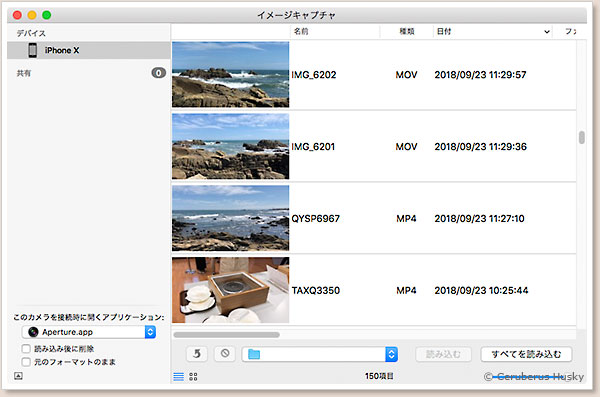The width and height of the screenshot is (600, 397).
Task: Toggle keep original format checkbox
Action: click(26, 362)
